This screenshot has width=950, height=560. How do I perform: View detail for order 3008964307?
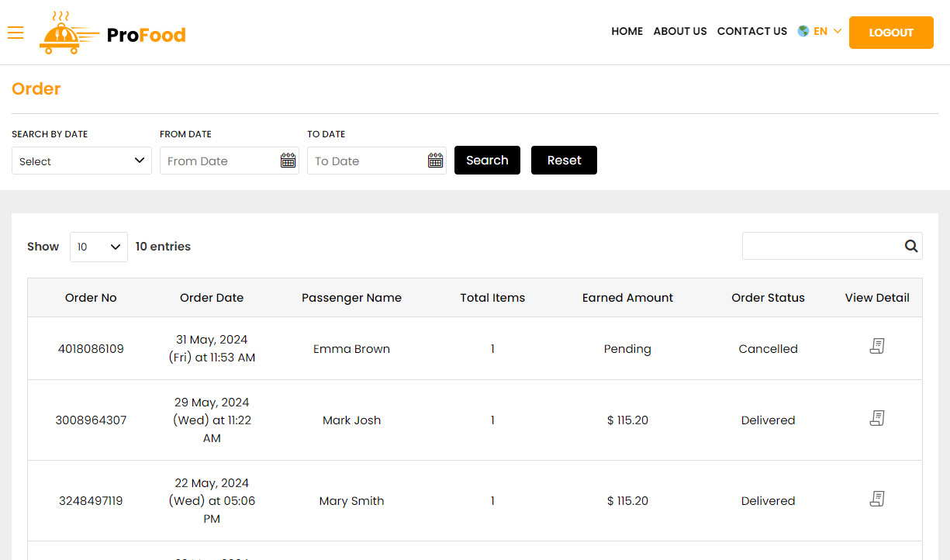click(877, 418)
